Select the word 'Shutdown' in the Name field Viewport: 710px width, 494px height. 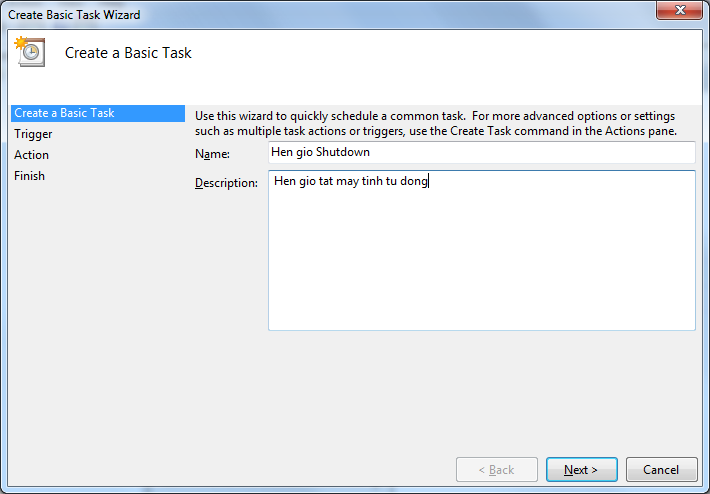coord(343,152)
